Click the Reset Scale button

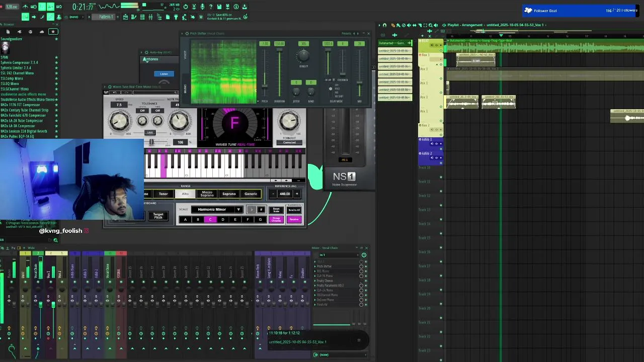[x=276, y=210]
